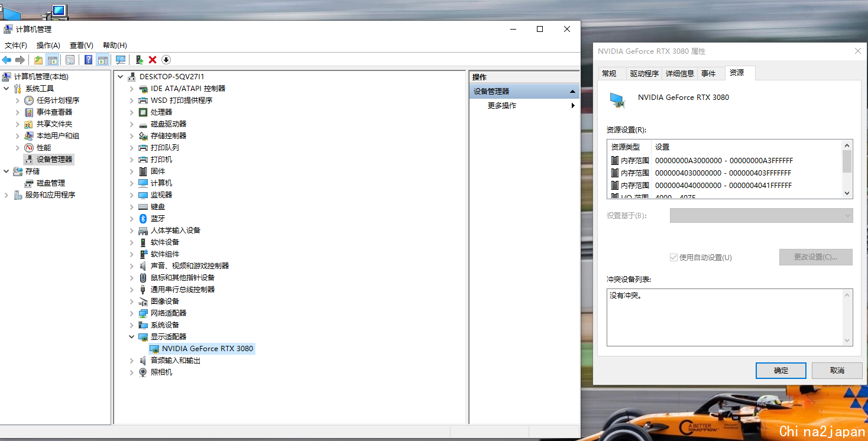868x441 pixels.
Task: Select 本地用户和组 in the left tree
Action: [x=58, y=136]
